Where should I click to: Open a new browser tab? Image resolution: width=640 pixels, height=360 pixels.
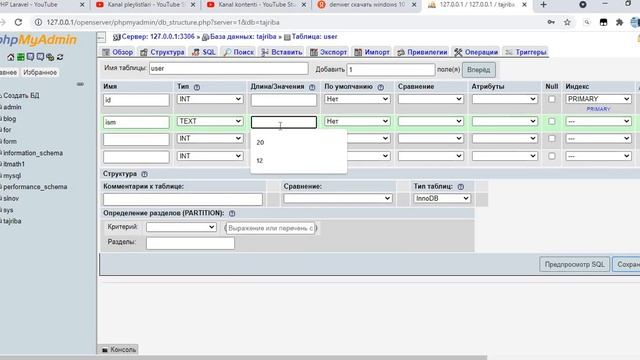543,5
